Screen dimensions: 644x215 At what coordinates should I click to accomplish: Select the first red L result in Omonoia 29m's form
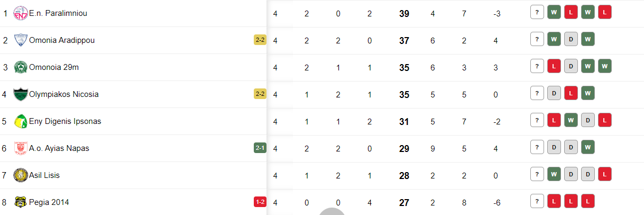(554, 66)
